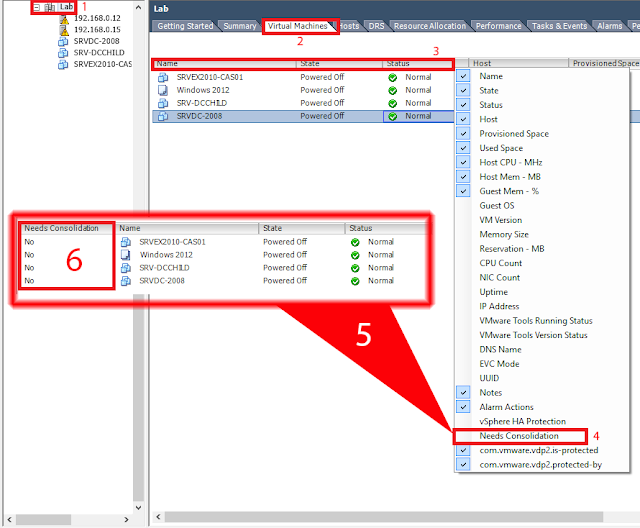Open the Alarms tab
Viewport: 640px width, 528px height.
click(609, 26)
